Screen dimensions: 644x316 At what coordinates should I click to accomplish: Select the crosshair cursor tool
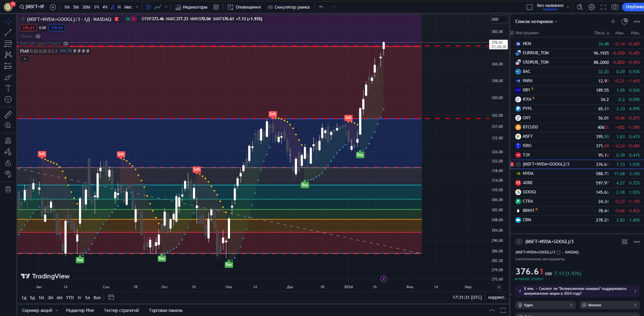8,21
